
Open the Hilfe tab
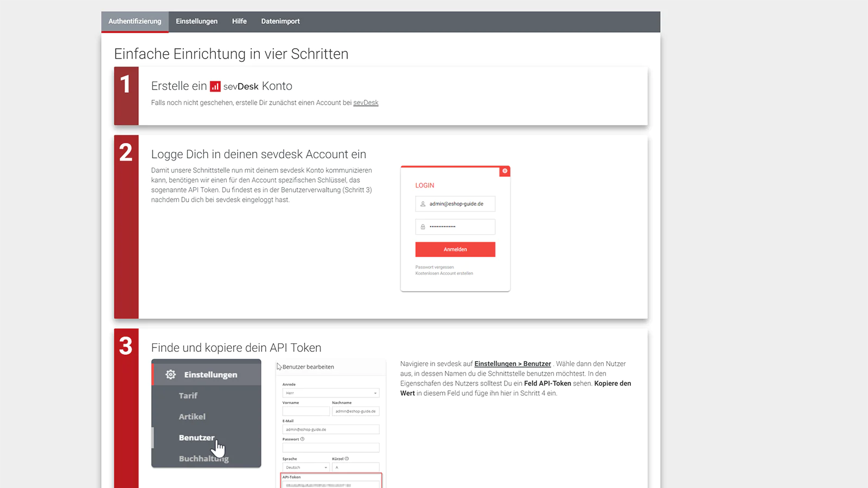point(239,21)
